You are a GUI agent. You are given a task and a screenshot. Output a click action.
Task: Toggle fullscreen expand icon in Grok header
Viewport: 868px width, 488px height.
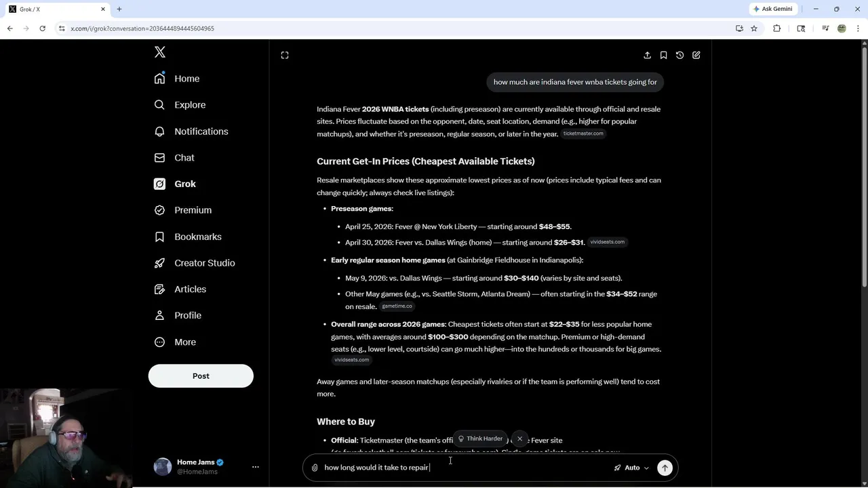(x=285, y=55)
